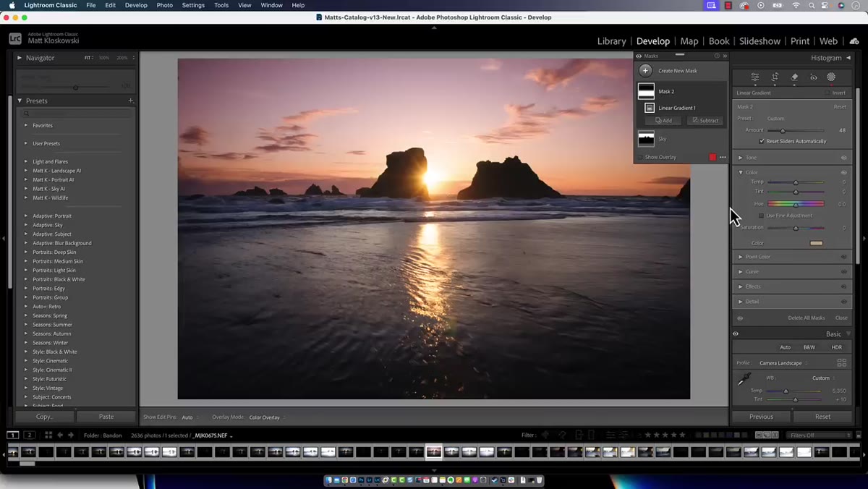868x489 pixels.
Task: Open the Camera Landscape profile dropdown
Action: point(783,363)
